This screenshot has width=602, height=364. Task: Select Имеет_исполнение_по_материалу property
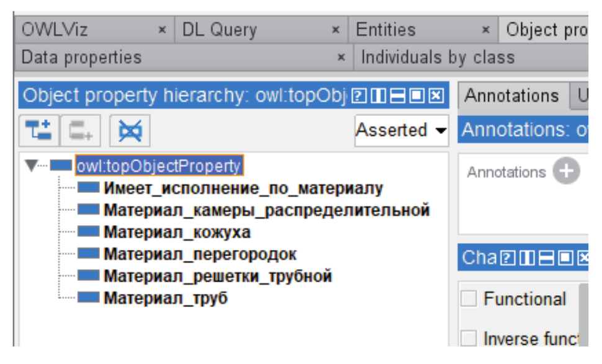tap(243, 188)
